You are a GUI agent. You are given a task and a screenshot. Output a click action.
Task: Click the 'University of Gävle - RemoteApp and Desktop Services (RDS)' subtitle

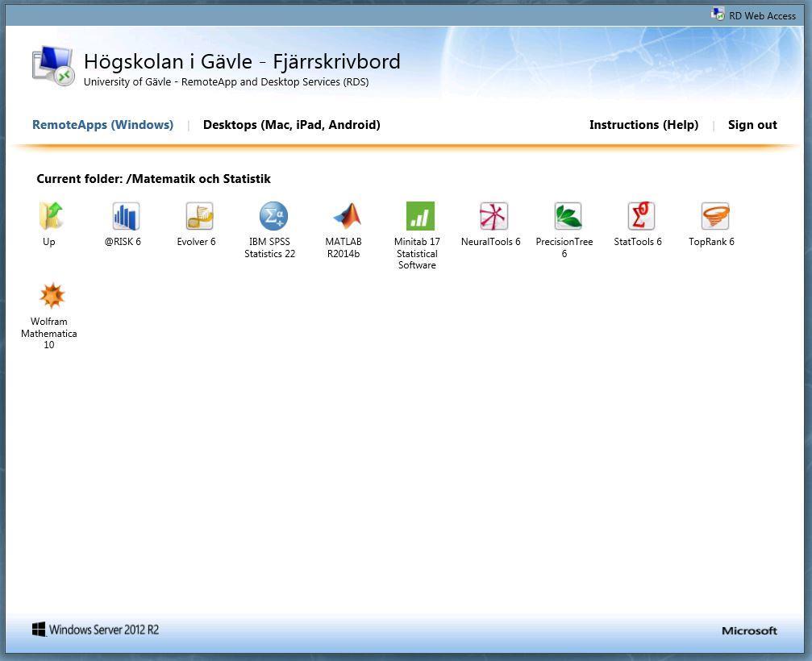(226, 81)
